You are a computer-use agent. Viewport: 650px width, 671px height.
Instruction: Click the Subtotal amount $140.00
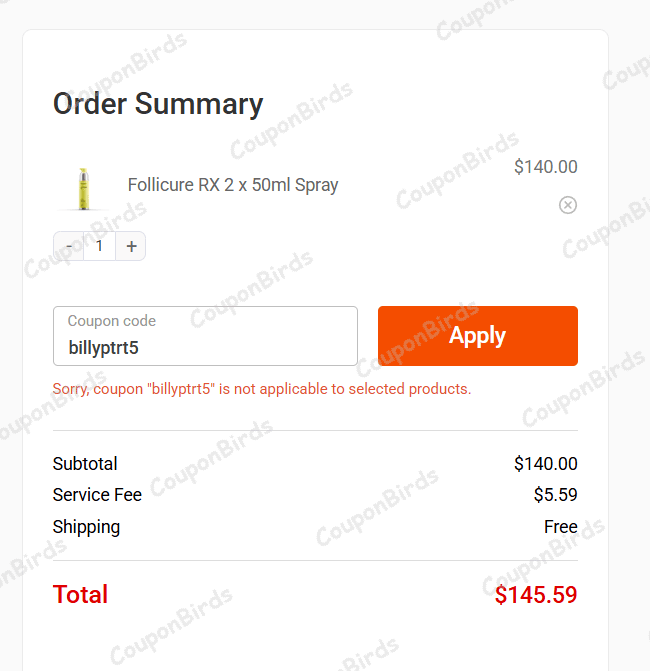pos(545,464)
